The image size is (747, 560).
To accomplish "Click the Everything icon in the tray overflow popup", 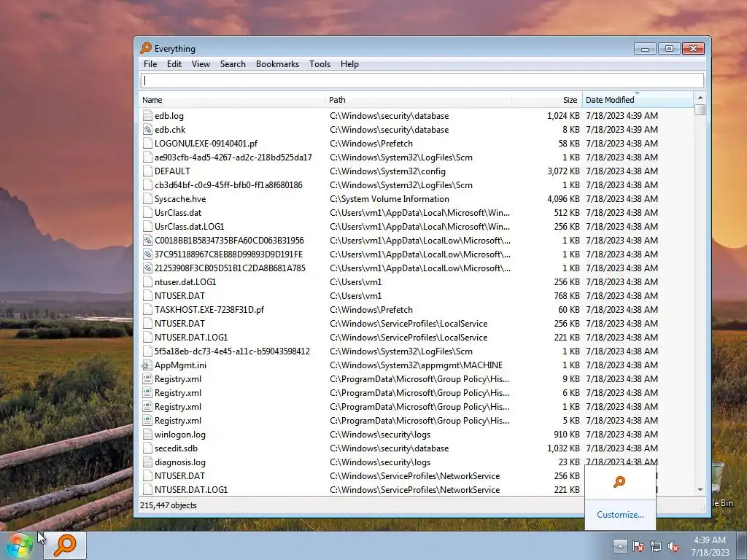I will click(x=619, y=482).
